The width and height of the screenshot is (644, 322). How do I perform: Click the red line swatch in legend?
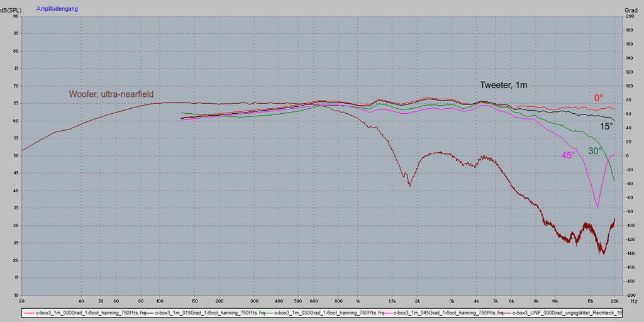click(28, 313)
